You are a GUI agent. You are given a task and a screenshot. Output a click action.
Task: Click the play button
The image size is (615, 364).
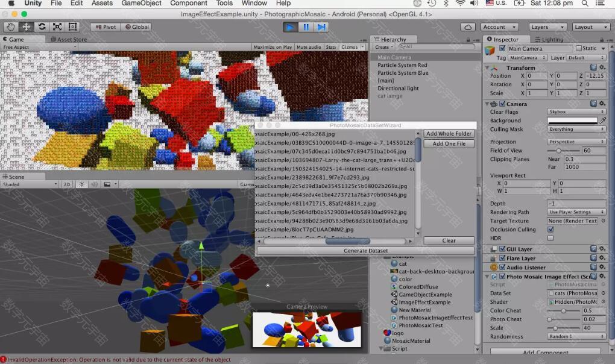290,27
